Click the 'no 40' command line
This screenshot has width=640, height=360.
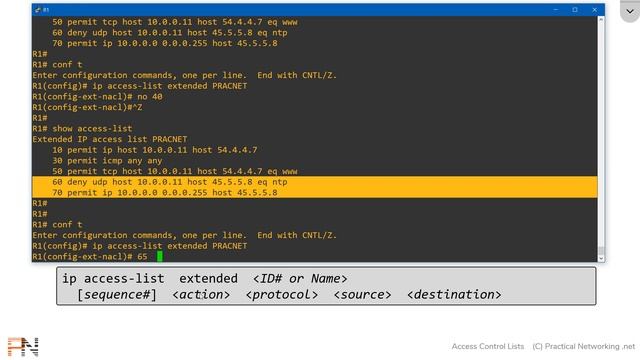(97, 96)
